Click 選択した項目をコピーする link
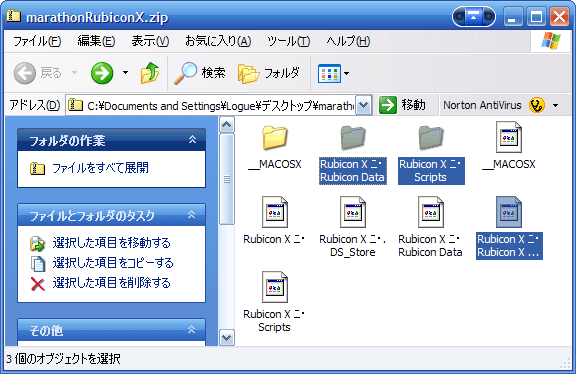 pyautogui.click(x=113, y=263)
